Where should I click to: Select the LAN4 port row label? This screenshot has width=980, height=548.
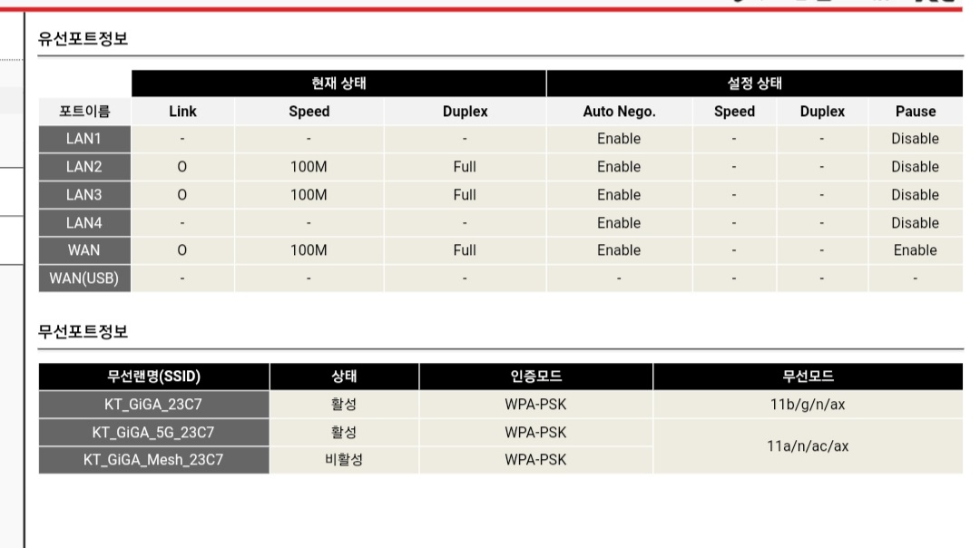(84, 223)
